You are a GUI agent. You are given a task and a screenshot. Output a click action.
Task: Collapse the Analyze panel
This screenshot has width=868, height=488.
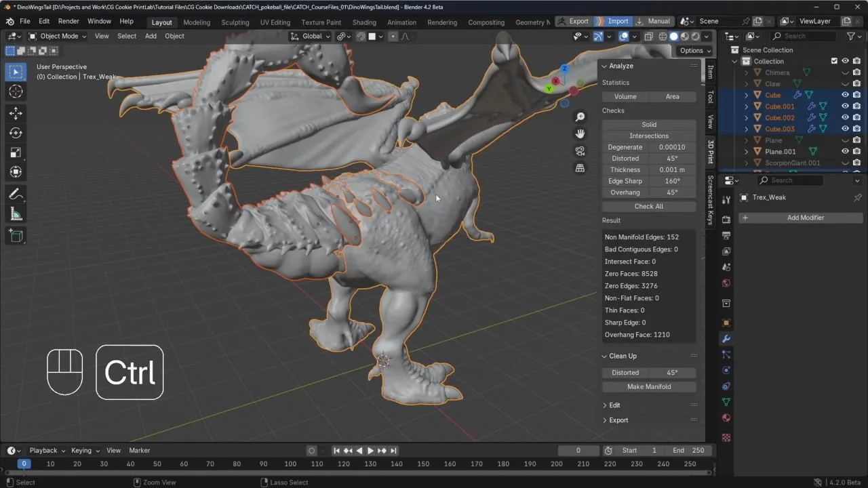[x=604, y=66]
